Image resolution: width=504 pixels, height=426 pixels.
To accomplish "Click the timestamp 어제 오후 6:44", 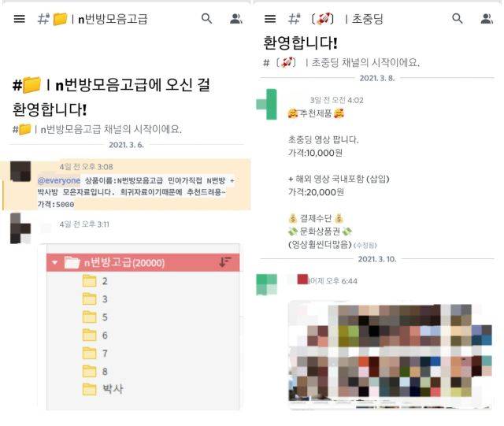I will (332, 281).
